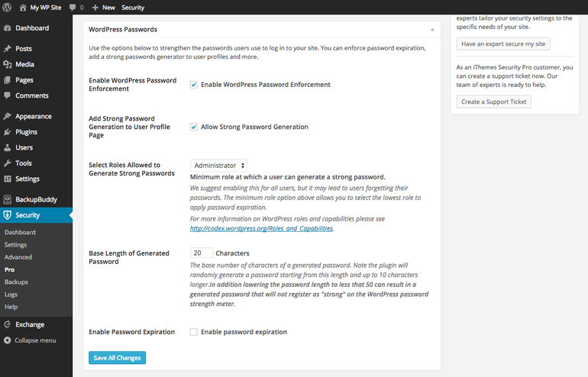The height and width of the screenshot is (377, 588).
Task: Click the base password length field
Action: point(202,253)
